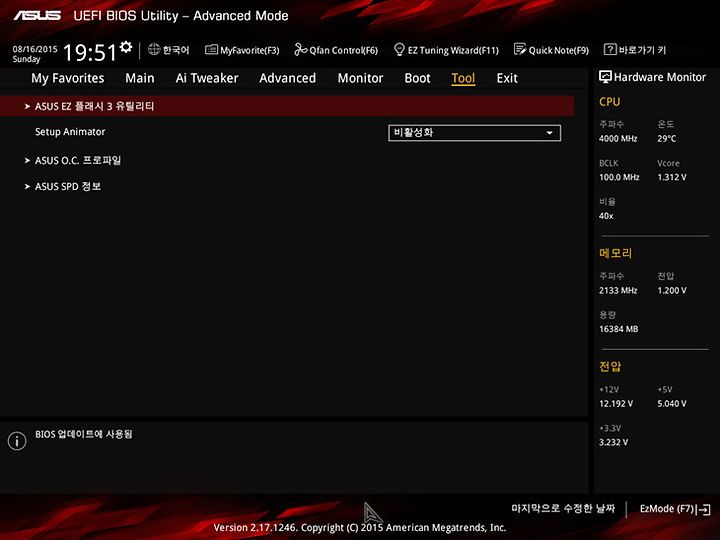Go to the Exit tab
720x540 pixels.
coord(507,78)
